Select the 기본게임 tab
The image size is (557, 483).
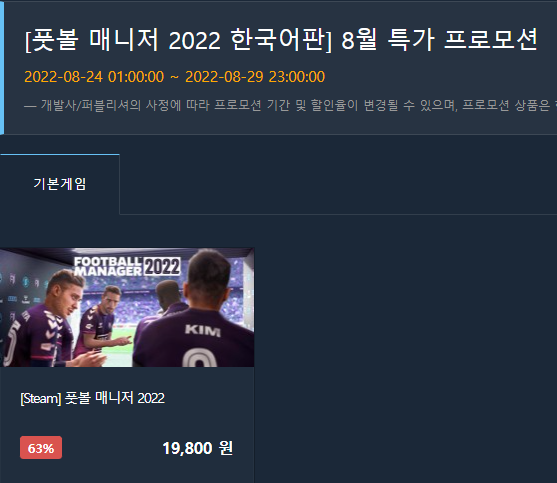pyautogui.click(x=60, y=184)
